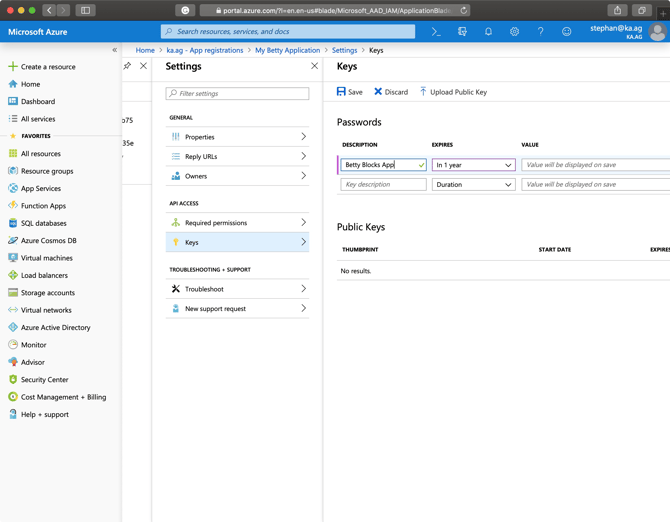The width and height of the screenshot is (670, 522).
Task: Open Dashboard in sidebar
Action: point(32,101)
